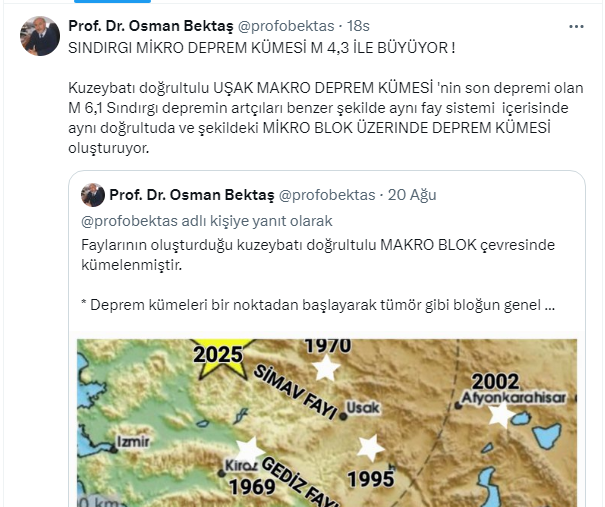Click the quoted tweet author name
605x507 pixels.
[192, 195]
